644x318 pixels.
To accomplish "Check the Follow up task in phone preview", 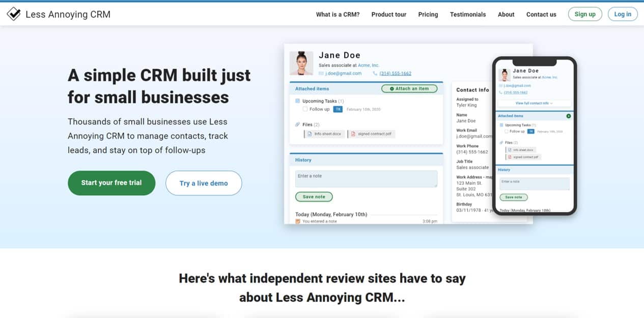I will pyautogui.click(x=507, y=131).
